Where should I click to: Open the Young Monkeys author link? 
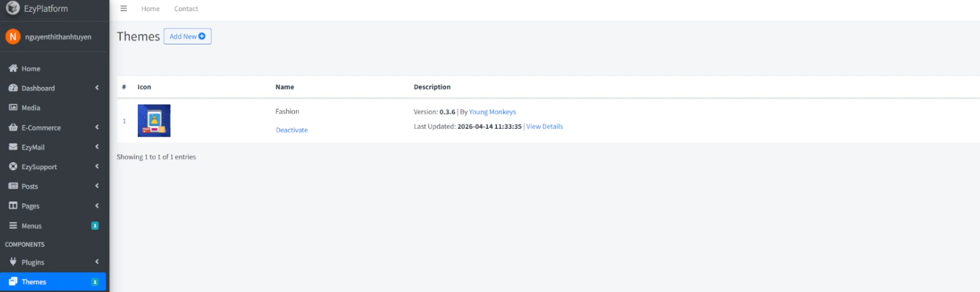(x=492, y=112)
